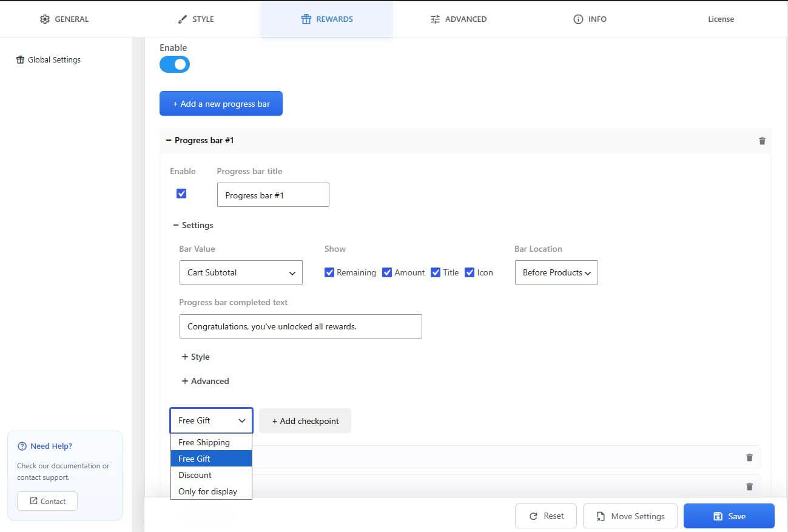788x532 pixels.
Task: Toggle the Amount checkbox
Action: point(387,272)
